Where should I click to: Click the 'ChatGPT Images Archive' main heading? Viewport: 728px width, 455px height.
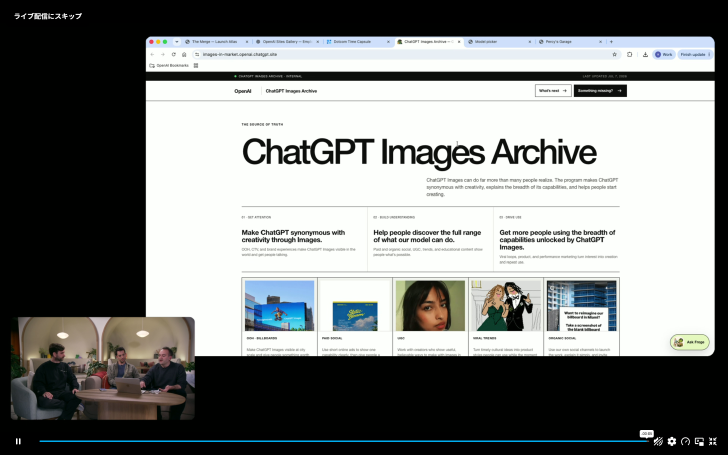(419, 152)
